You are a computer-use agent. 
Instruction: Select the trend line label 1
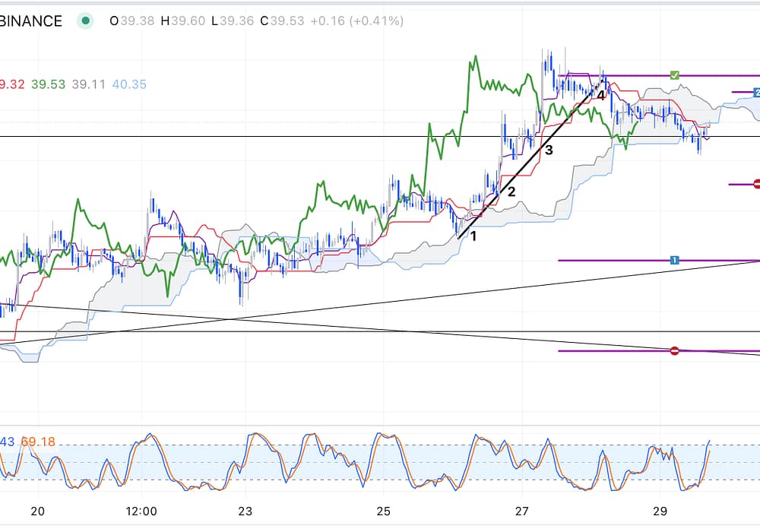473,236
